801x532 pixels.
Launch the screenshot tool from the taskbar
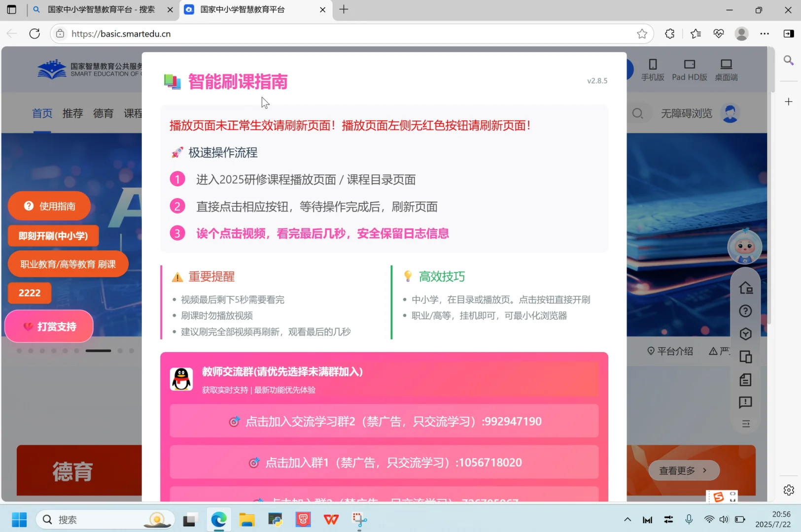coord(359,519)
